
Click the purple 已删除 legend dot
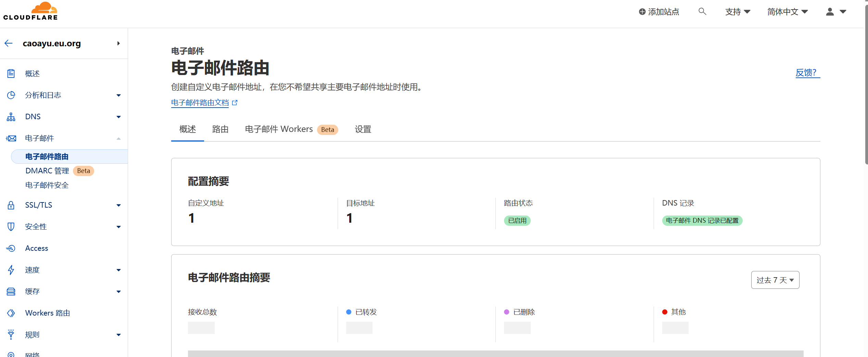507,312
